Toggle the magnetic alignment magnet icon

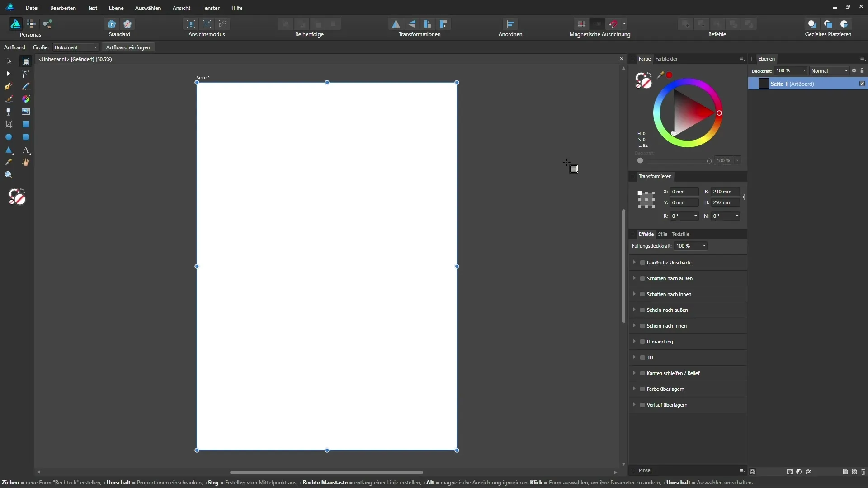click(x=613, y=24)
